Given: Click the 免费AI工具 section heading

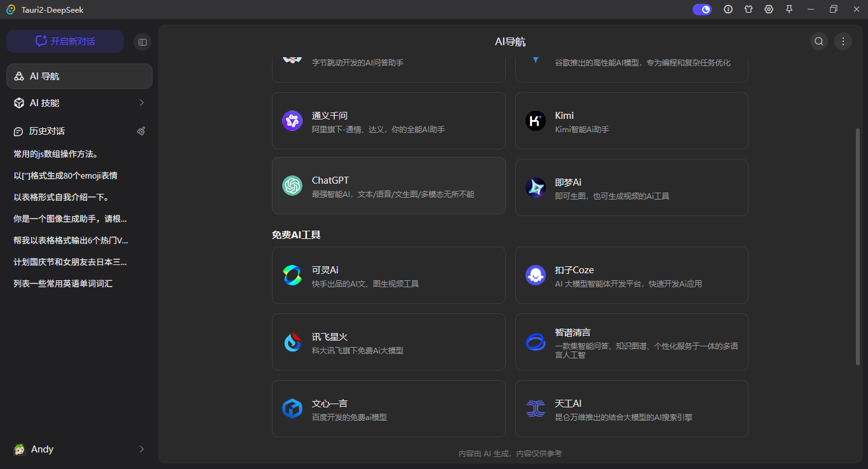Looking at the screenshot, I should pos(296,235).
